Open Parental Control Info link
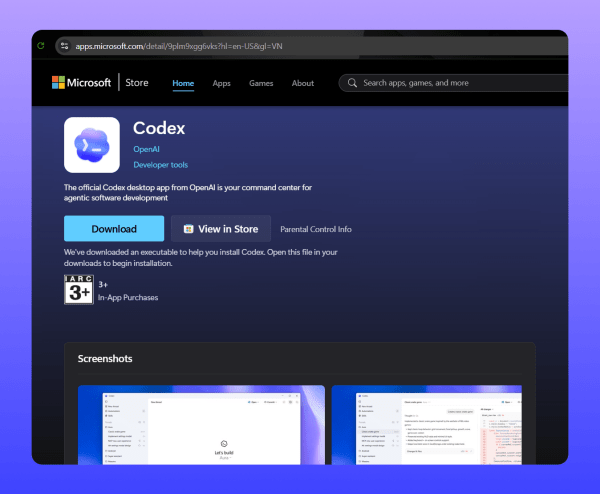This screenshot has width=600, height=494. (x=316, y=229)
